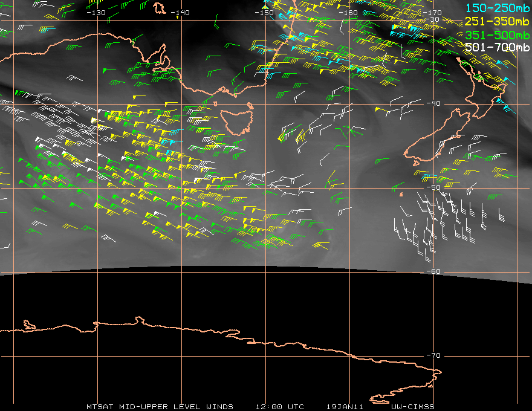Click the yellow 251-350mb legend label
Screen dimensions: 532x411
(497, 21)
